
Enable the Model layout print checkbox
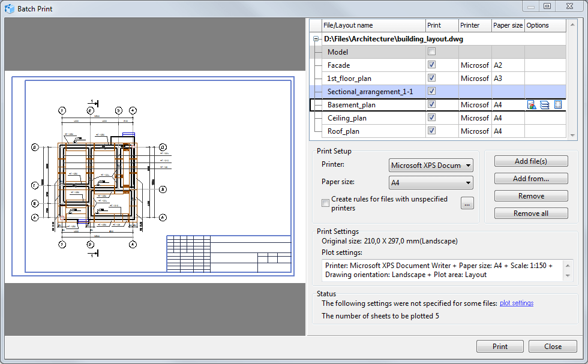pyautogui.click(x=431, y=52)
